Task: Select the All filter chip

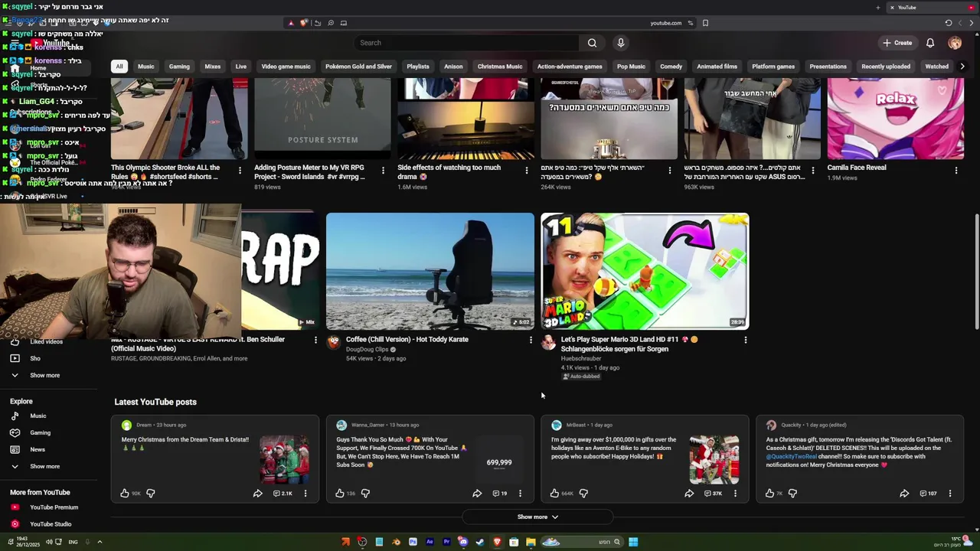Action: (119, 67)
